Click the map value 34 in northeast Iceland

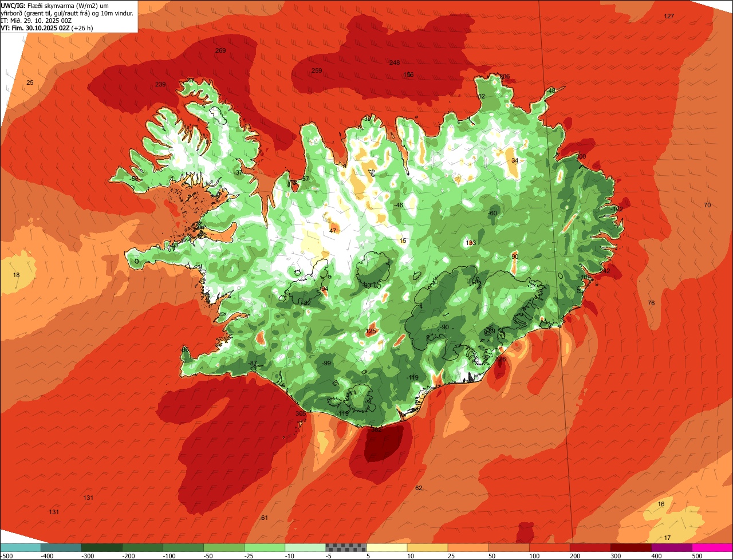coord(515,160)
